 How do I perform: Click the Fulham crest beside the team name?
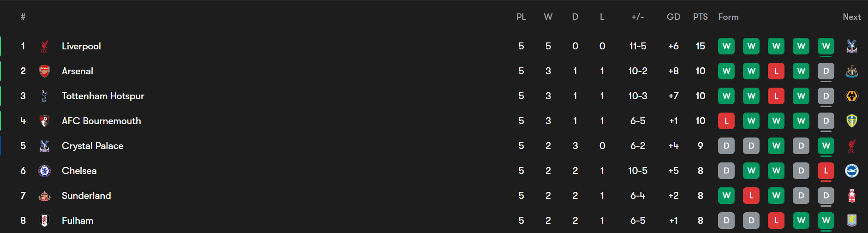coord(44,221)
